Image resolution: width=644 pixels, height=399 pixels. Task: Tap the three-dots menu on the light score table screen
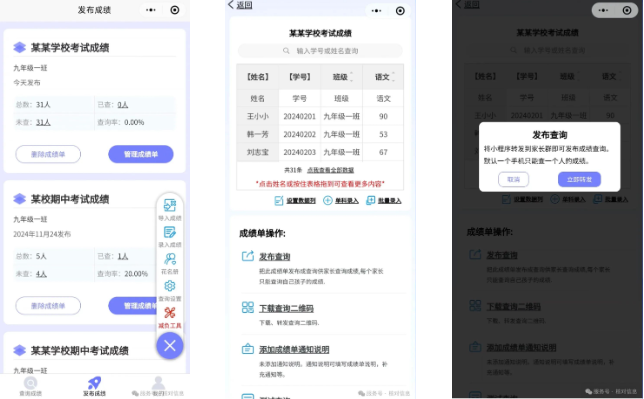376,11
